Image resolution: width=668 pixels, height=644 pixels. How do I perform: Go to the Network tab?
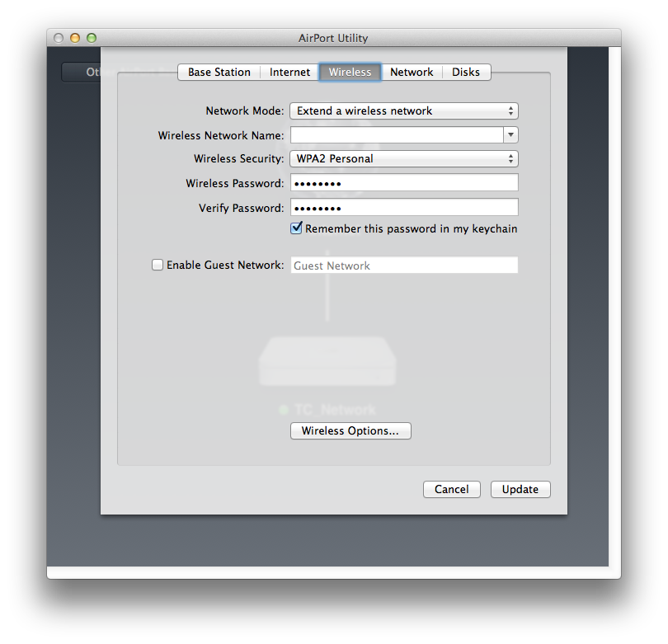(412, 72)
